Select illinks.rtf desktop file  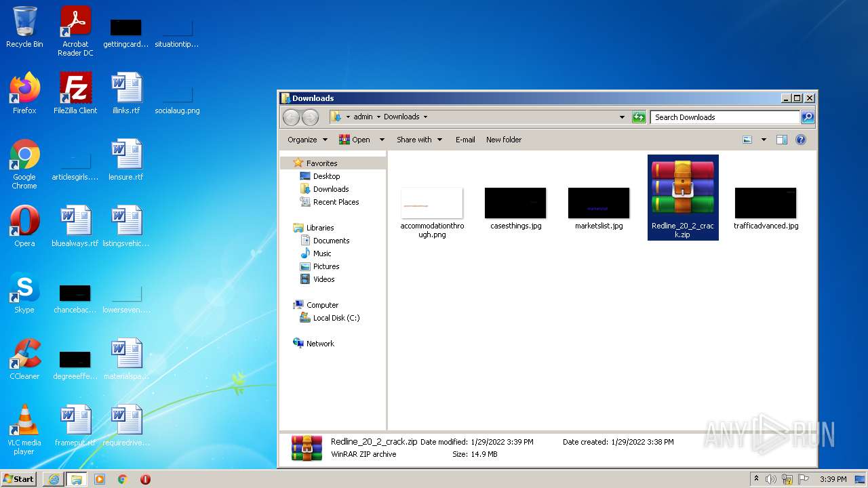click(126, 94)
